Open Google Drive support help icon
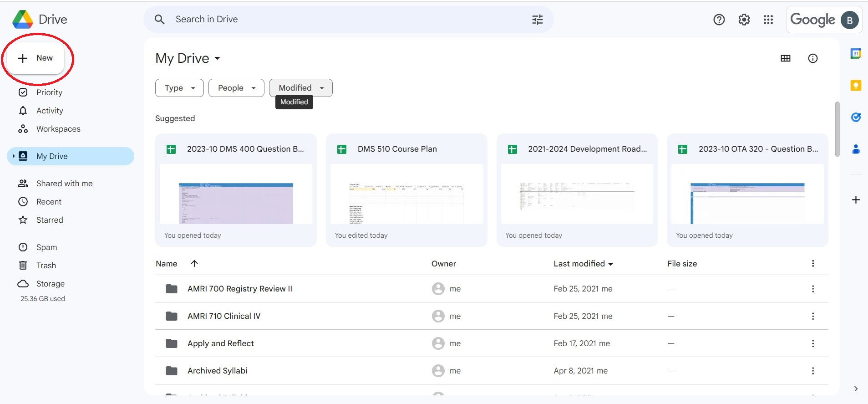Screen dimensions: 868x404 tap(719, 20)
